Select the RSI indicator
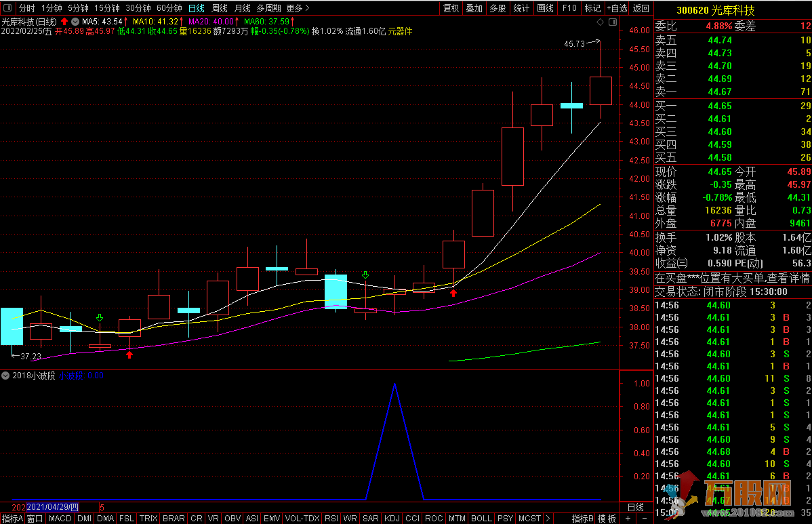The height and width of the screenshot is (524, 812). point(331,519)
